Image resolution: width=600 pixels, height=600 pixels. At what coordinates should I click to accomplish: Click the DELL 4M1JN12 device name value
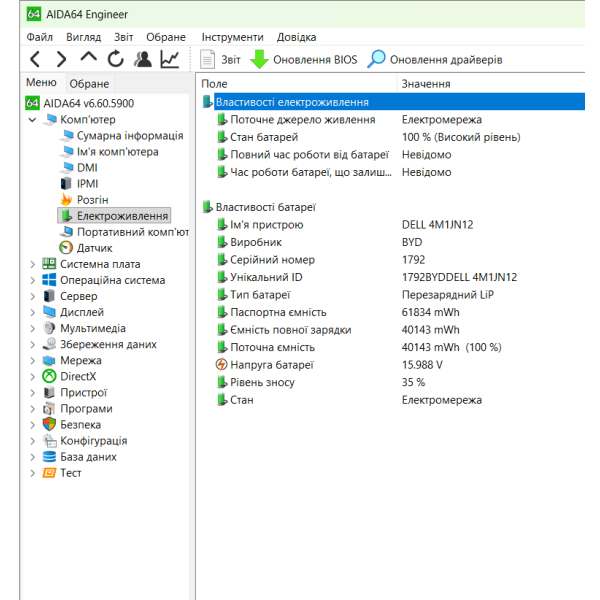(x=437, y=225)
